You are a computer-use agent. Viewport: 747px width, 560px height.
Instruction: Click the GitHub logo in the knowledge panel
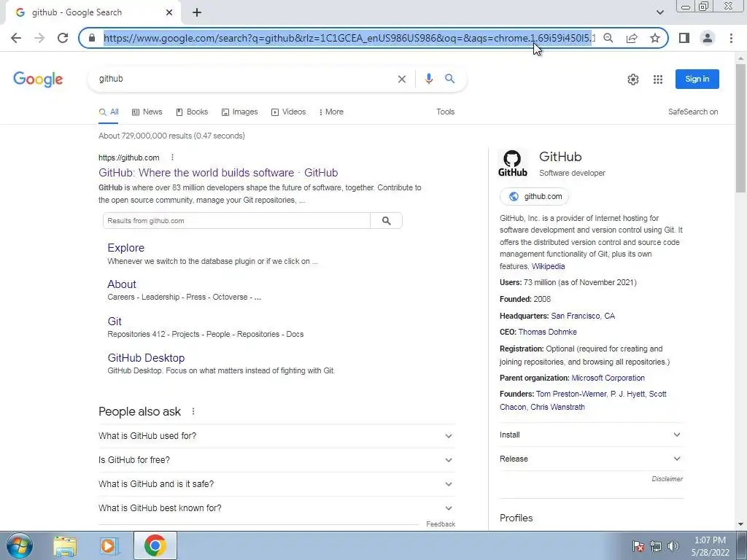click(513, 164)
